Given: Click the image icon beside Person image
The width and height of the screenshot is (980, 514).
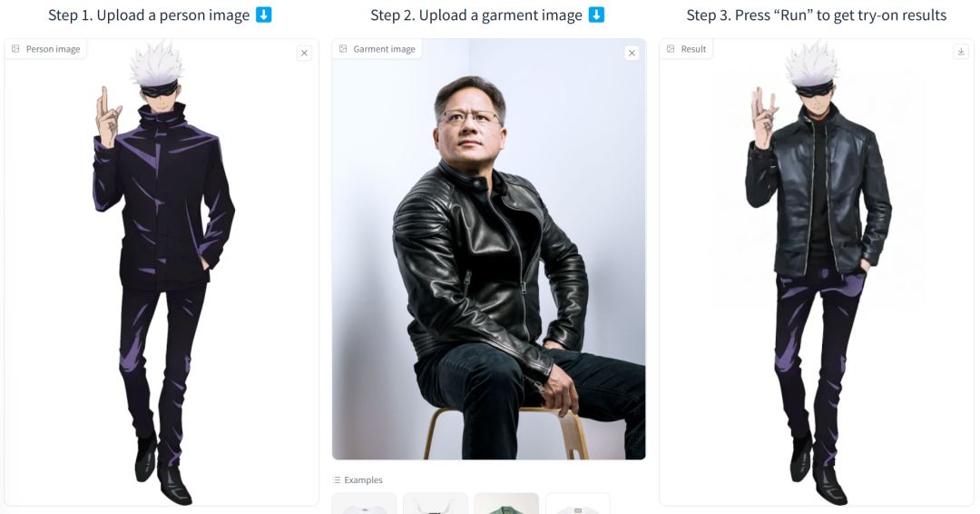Looking at the screenshot, I should coord(15,49).
